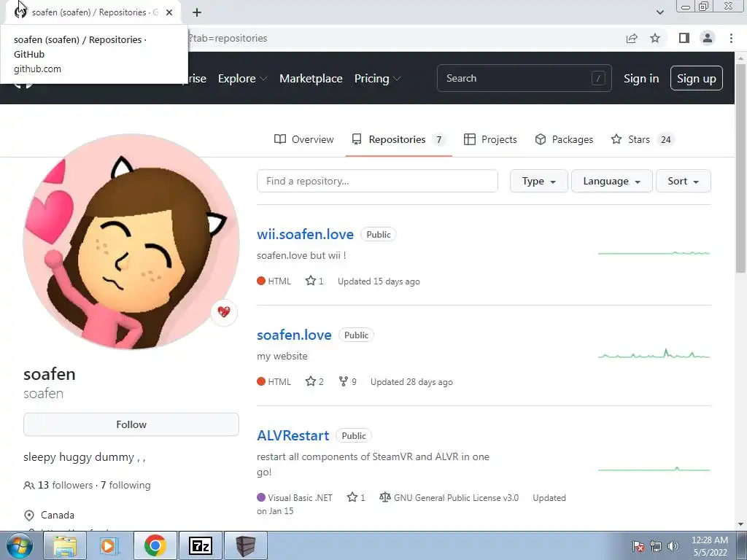Click soafen's profile avatar image
The width and height of the screenshot is (747, 560).
point(131,241)
